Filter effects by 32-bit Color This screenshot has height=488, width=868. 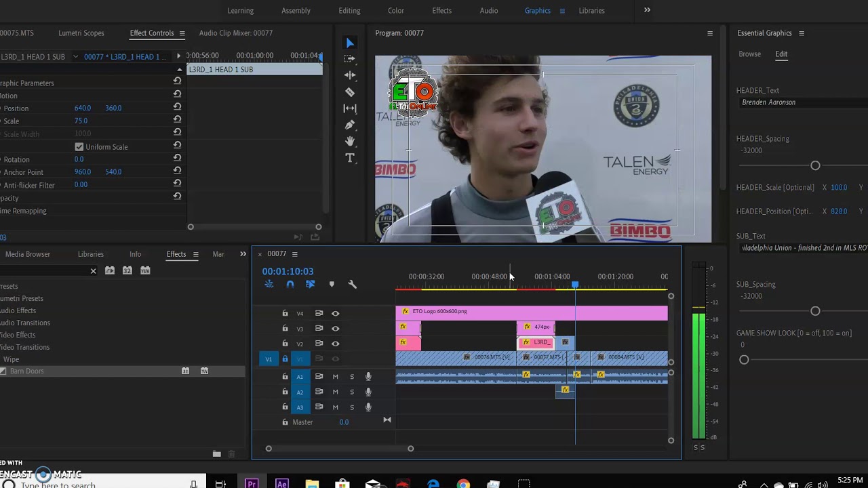[x=127, y=270]
